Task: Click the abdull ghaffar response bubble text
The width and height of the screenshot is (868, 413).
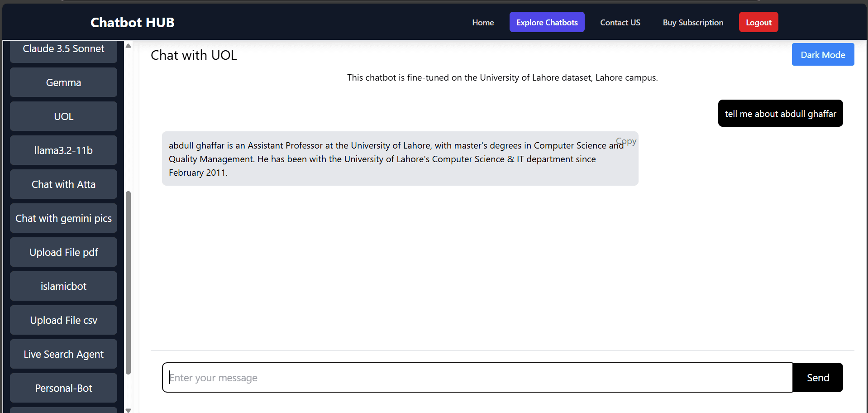Action: (x=396, y=158)
